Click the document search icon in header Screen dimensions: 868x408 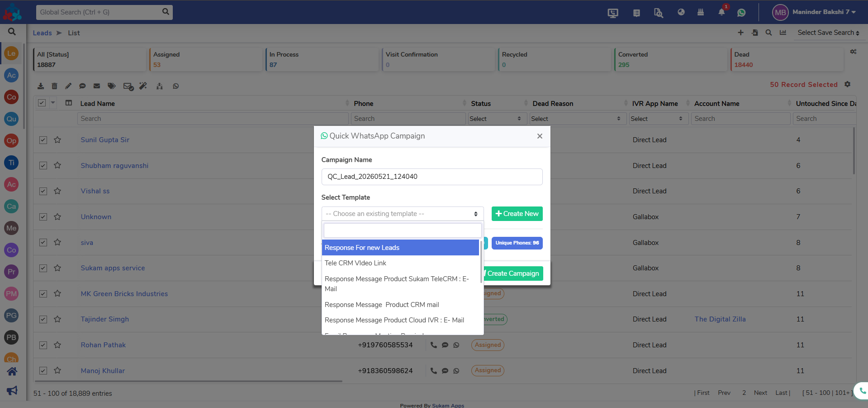click(x=659, y=13)
